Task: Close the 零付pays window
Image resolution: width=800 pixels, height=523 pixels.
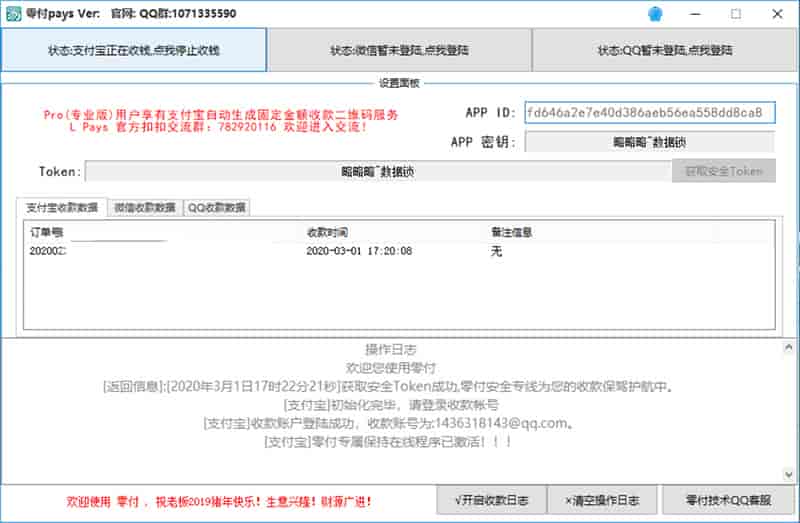Action: pyautogui.click(x=777, y=14)
